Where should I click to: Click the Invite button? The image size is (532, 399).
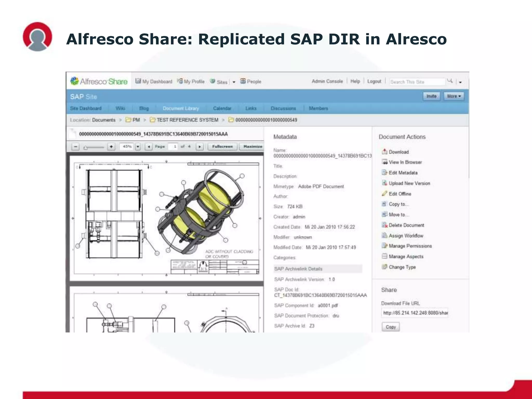click(431, 96)
